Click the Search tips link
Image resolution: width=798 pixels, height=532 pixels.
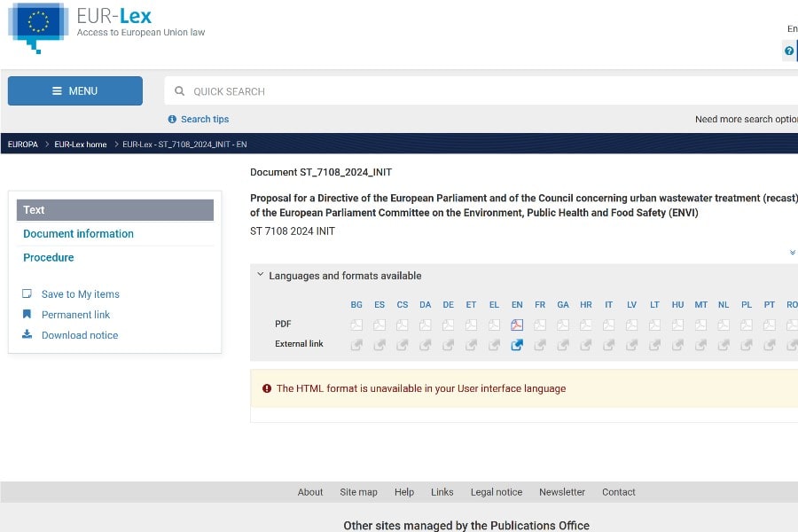(205, 120)
